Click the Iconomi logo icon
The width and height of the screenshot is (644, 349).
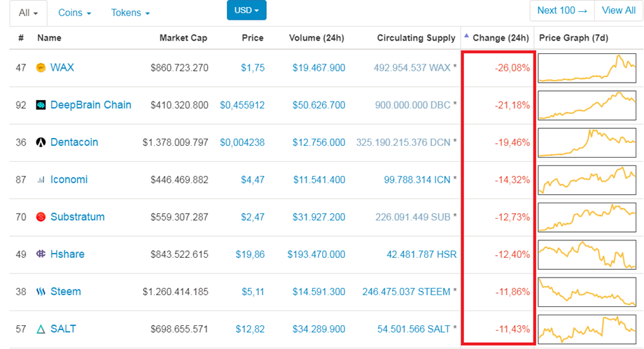41,179
